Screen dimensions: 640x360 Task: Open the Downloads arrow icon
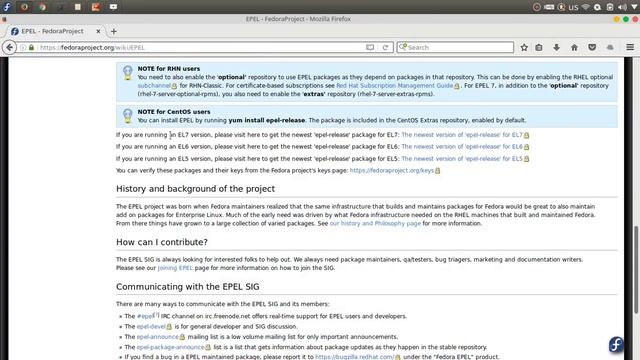pyautogui.click(x=556, y=47)
